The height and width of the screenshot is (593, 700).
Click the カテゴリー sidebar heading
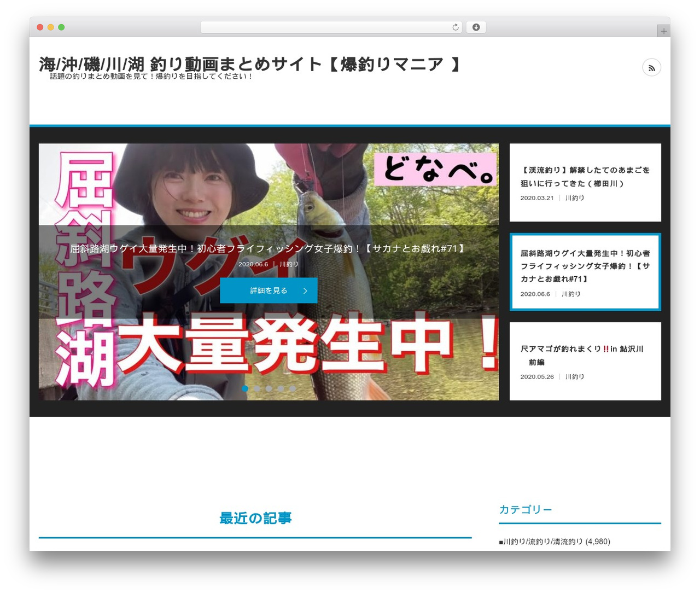[x=526, y=509]
